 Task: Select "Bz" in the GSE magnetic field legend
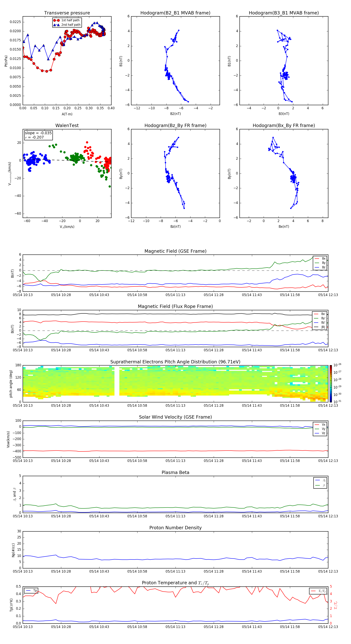(x=320, y=267)
